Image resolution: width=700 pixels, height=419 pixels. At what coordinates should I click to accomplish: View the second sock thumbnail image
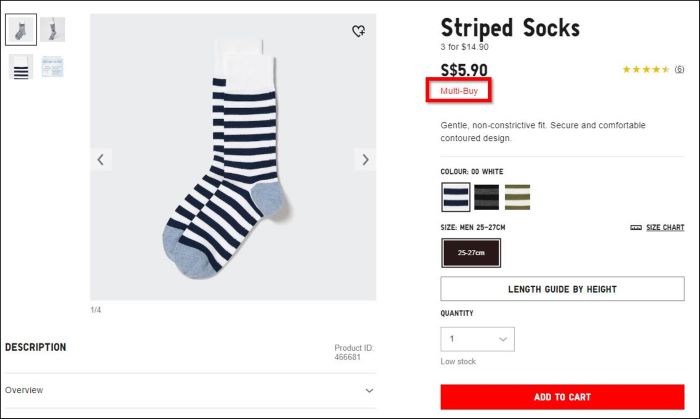52,30
